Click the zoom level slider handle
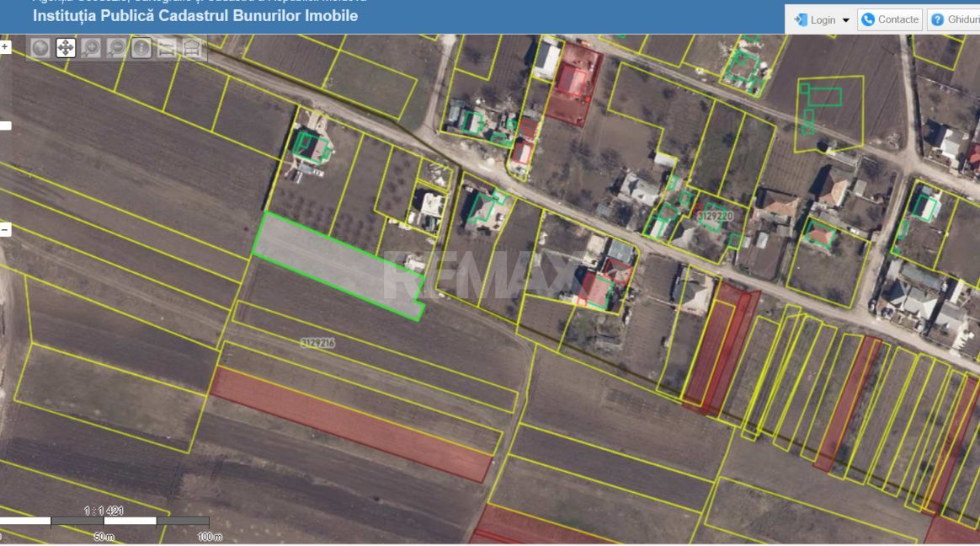 6,126
